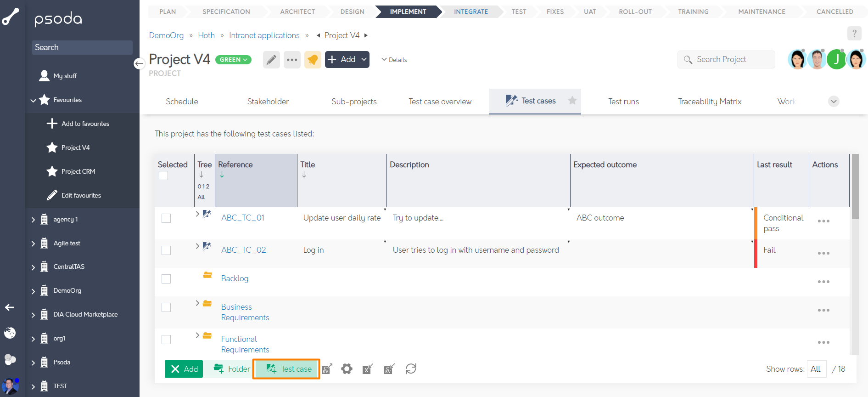Screen dimensions: 868x397
Task: Sort by Title column arrow
Action: 304,175
